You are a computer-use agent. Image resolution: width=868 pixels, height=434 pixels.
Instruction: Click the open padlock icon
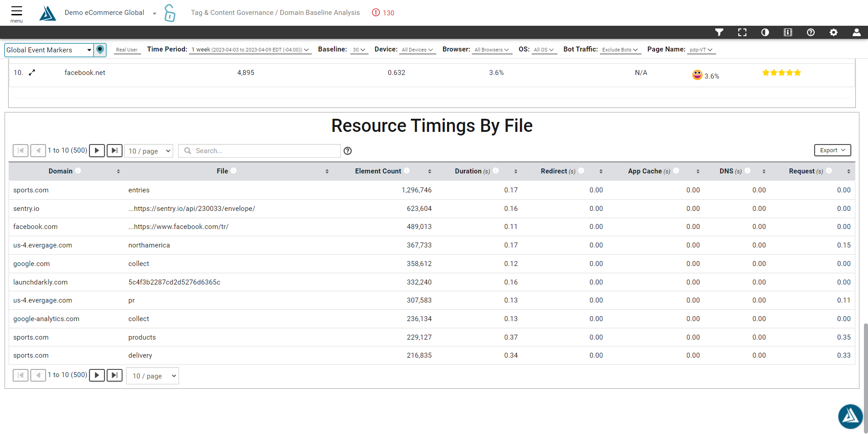(170, 13)
